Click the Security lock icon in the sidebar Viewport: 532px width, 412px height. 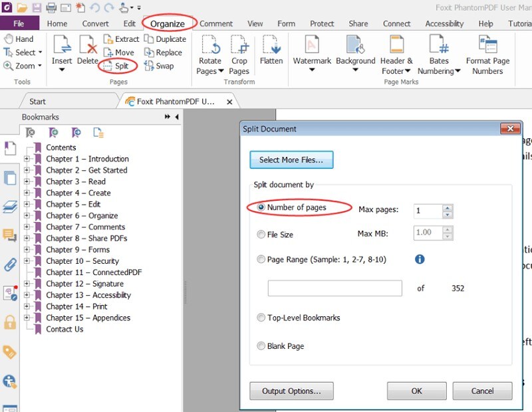click(9, 322)
